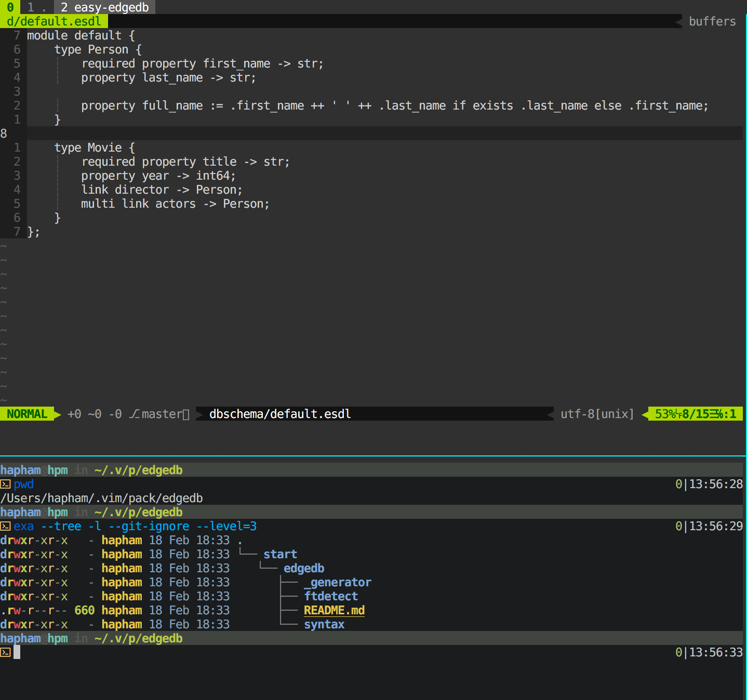
Task: Click the git hunk summary +0 ~0 -0
Action: click(95, 414)
